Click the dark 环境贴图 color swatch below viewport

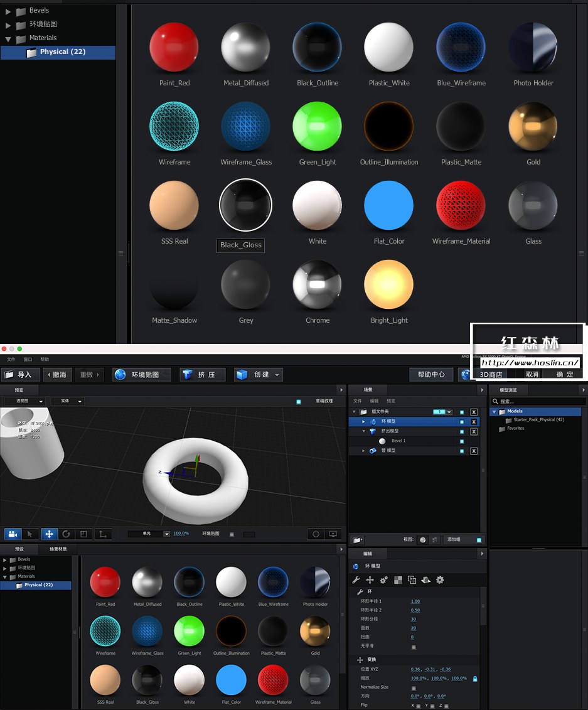[x=249, y=534]
